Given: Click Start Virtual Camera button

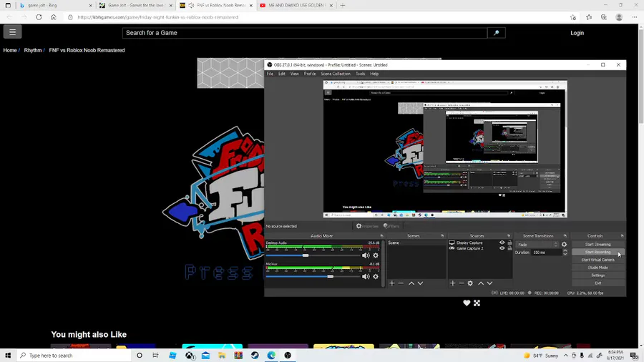Looking at the screenshot, I should click(597, 260).
